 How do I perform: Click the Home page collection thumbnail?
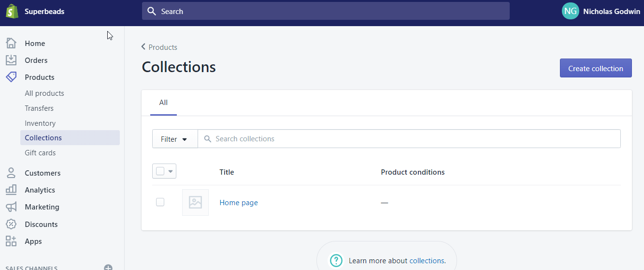tap(195, 202)
